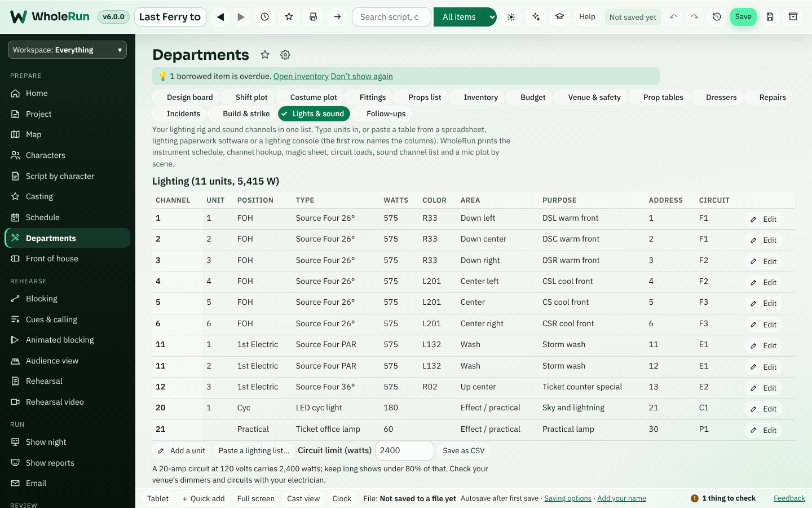
Task: Open the Departments settings gear icon
Action: (285, 55)
